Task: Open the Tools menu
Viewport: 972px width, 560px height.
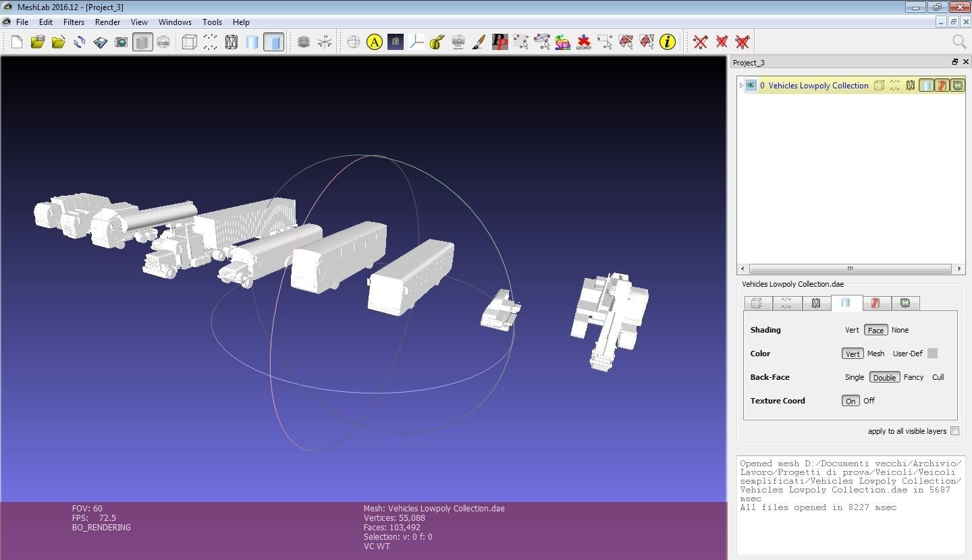Action: click(x=212, y=22)
